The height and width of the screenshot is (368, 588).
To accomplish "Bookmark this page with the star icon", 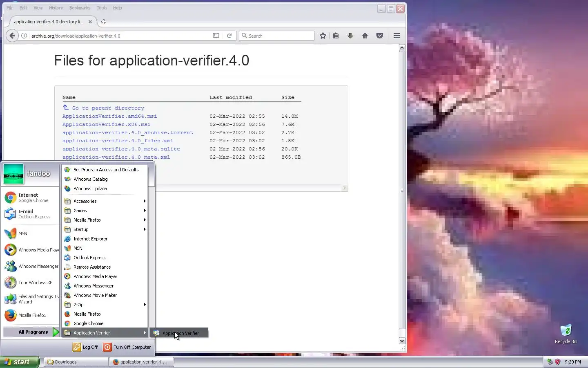I will pyautogui.click(x=323, y=36).
